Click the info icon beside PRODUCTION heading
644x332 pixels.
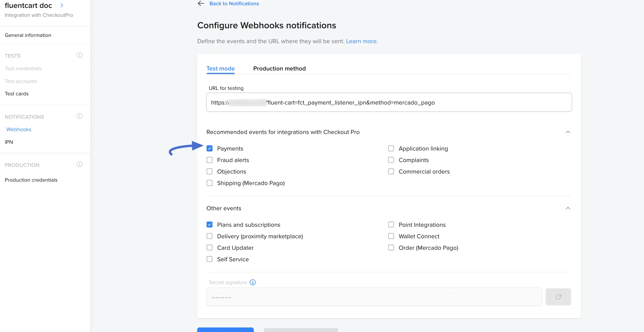click(x=79, y=164)
